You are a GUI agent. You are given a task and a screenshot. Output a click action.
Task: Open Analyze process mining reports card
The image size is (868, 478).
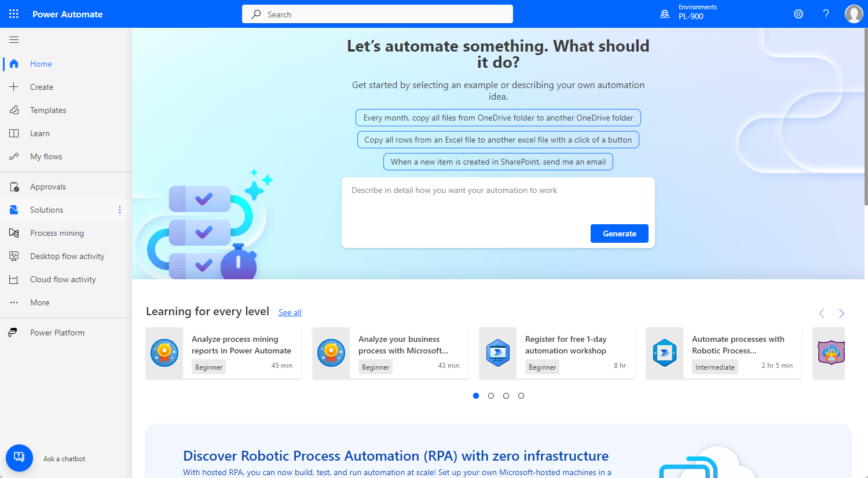point(224,353)
